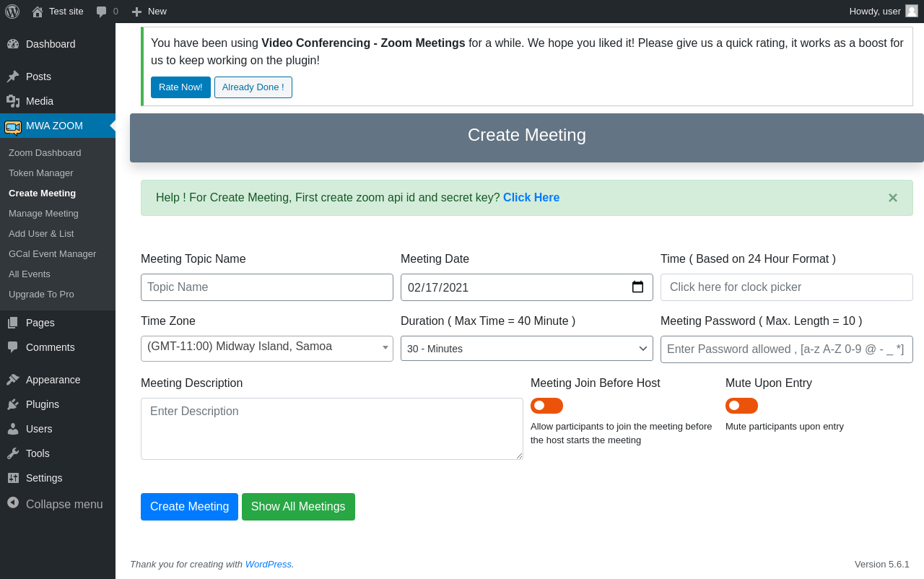Screen dimensions: 924x579
Task: Open the WordPress footer link
Action: pos(269,565)
